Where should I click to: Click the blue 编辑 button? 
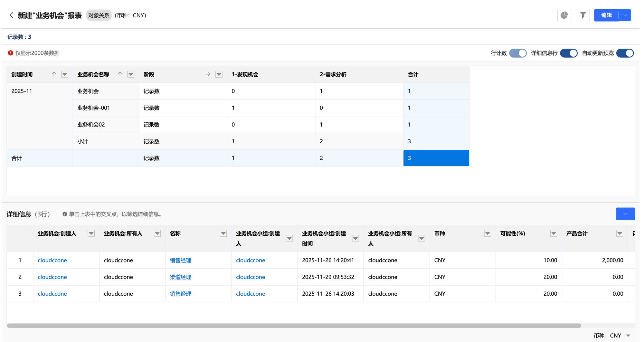pyautogui.click(x=606, y=15)
